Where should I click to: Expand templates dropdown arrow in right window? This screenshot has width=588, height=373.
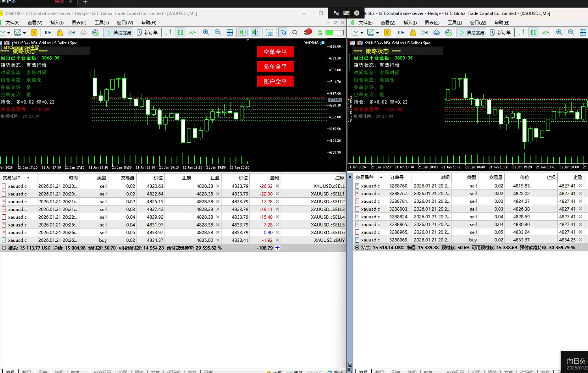pos(378,33)
